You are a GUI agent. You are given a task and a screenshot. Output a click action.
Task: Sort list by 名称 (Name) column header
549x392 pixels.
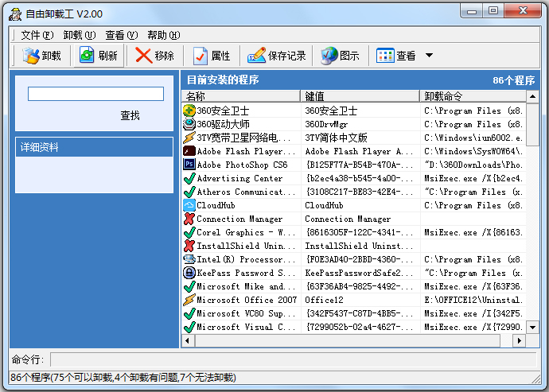(240, 96)
